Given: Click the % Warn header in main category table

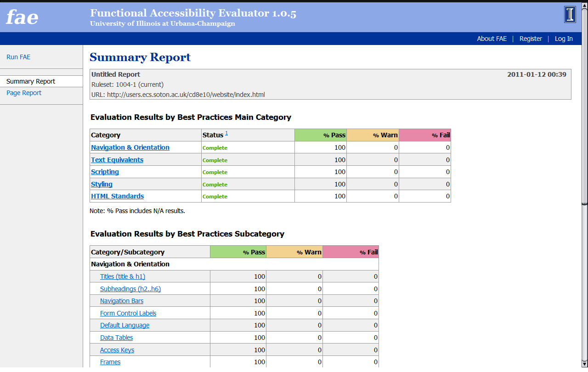Looking at the screenshot, I should click(373, 135).
